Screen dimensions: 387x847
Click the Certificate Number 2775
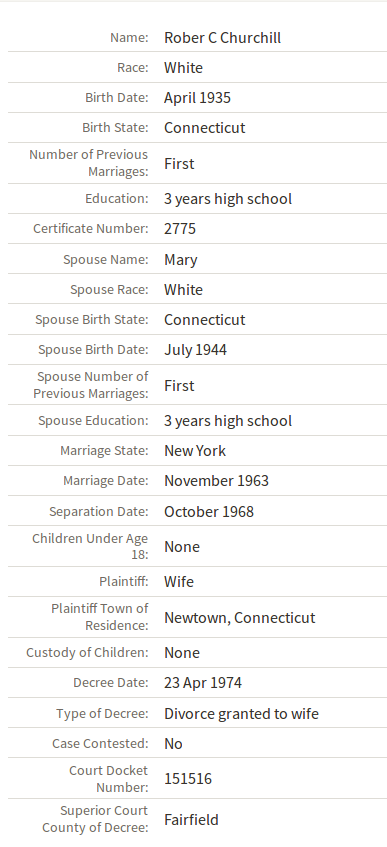click(x=180, y=228)
